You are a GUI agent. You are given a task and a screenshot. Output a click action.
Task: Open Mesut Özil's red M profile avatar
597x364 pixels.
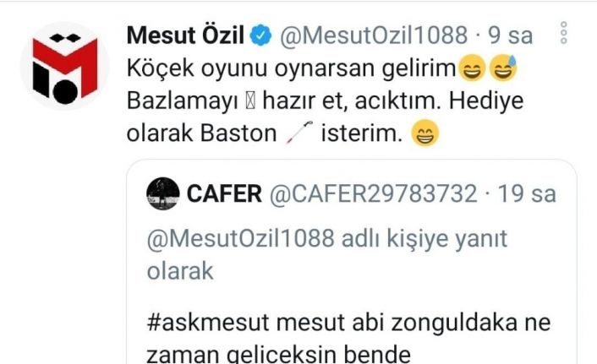pyautogui.click(x=65, y=66)
